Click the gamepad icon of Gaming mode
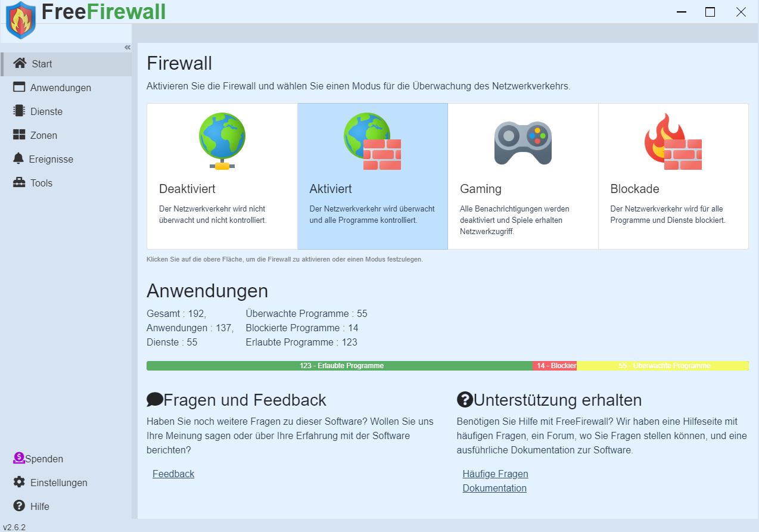This screenshot has height=532, width=759. [x=523, y=143]
